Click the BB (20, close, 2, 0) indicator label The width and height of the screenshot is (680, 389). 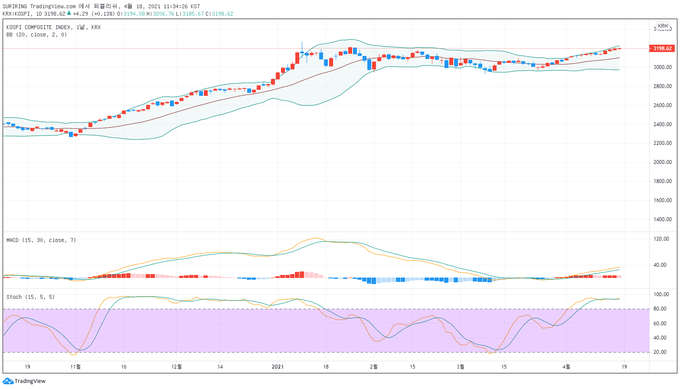tap(36, 34)
